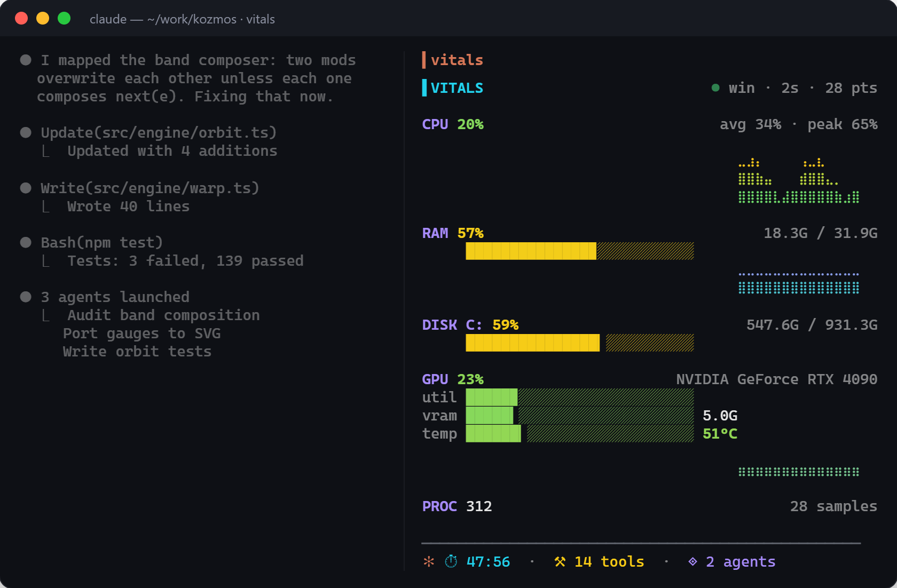Click the 'PROC 312' reading
Viewport: 897px width, 588px height.
click(x=457, y=506)
